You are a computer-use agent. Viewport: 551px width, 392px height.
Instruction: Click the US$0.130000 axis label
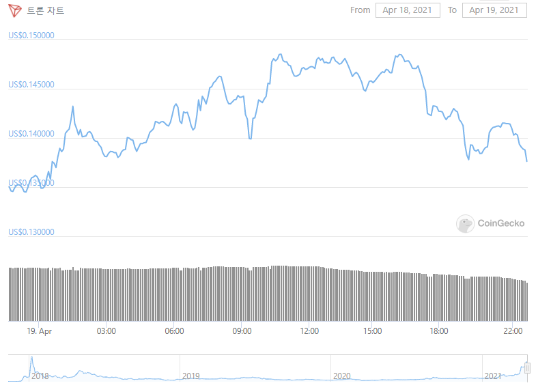point(31,232)
